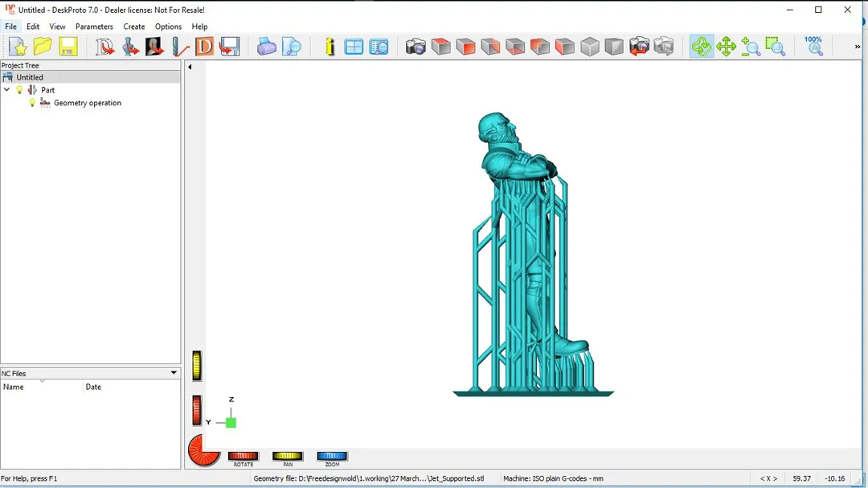Click the 59.37 coordinate value
Image resolution: width=868 pixels, height=488 pixels.
pyautogui.click(x=801, y=478)
